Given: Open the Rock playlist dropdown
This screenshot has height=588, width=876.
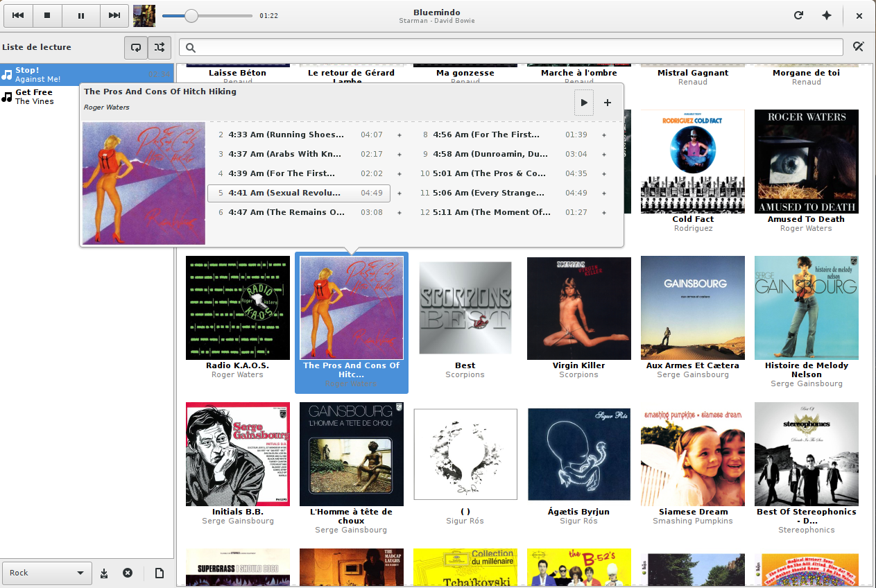Looking at the screenshot, I should click(47, 573).
